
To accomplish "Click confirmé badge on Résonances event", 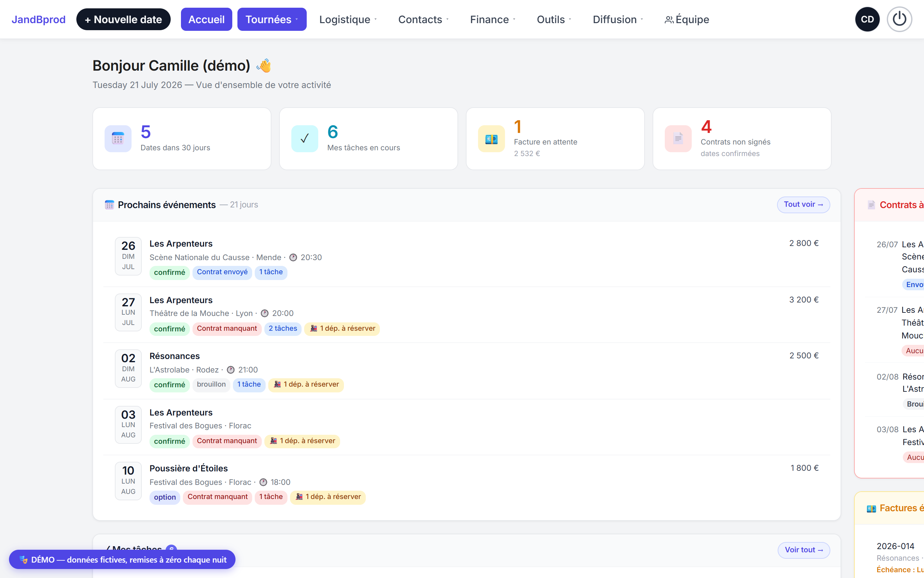I will 169,385.
